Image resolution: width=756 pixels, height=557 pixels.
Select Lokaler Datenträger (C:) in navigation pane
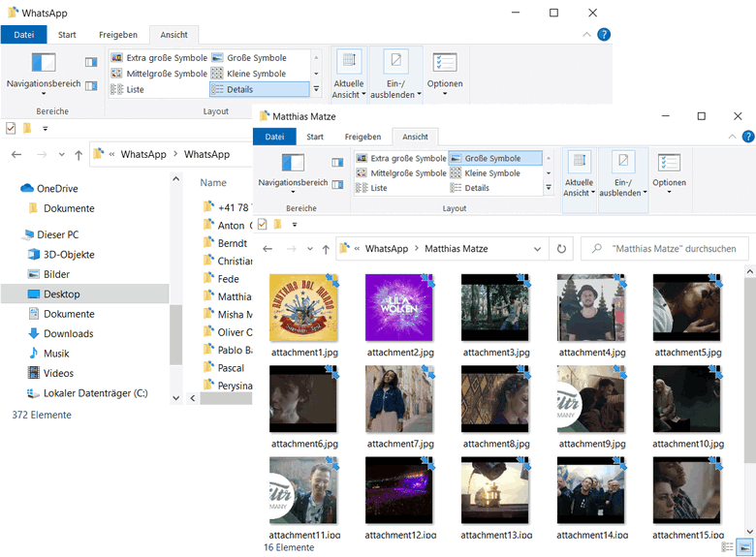(87, 393)
